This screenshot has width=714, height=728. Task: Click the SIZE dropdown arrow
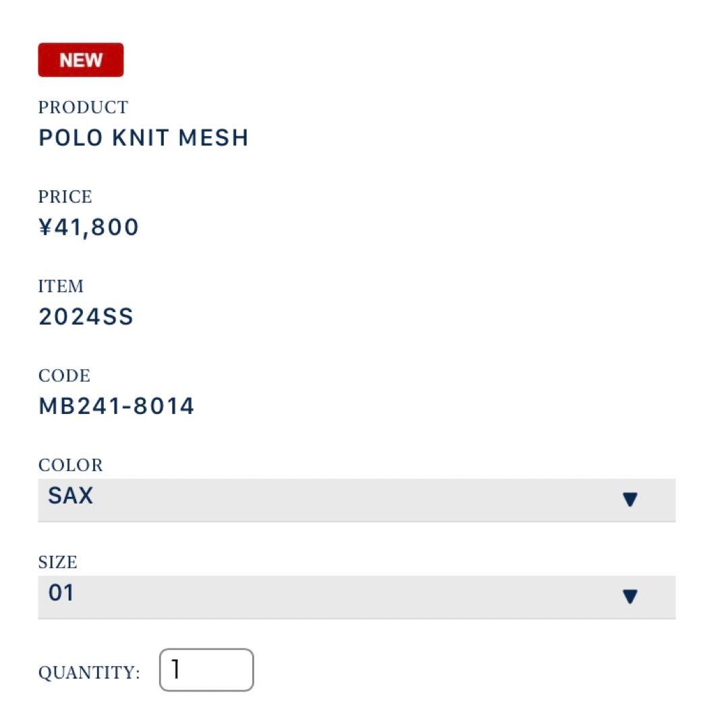point(630,596)
